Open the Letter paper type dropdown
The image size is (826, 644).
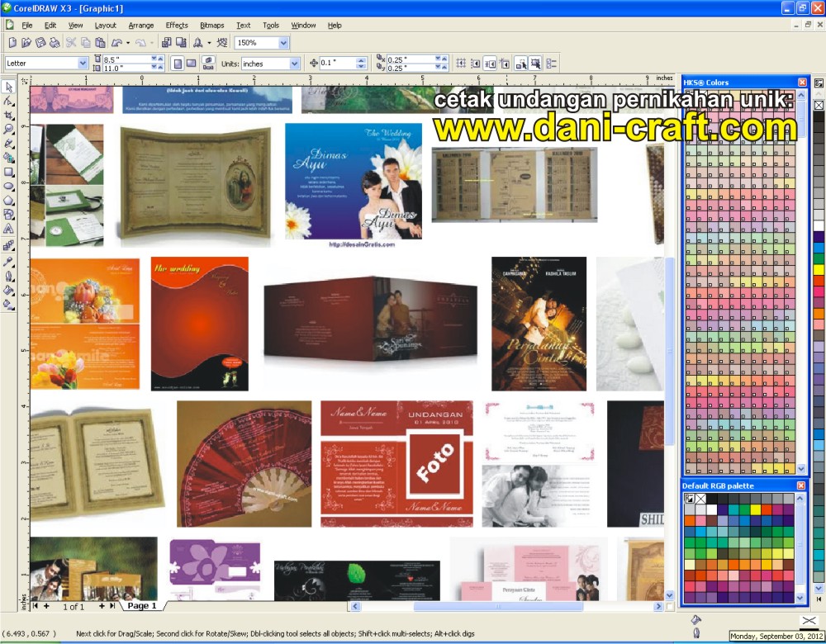pos(83,64)
